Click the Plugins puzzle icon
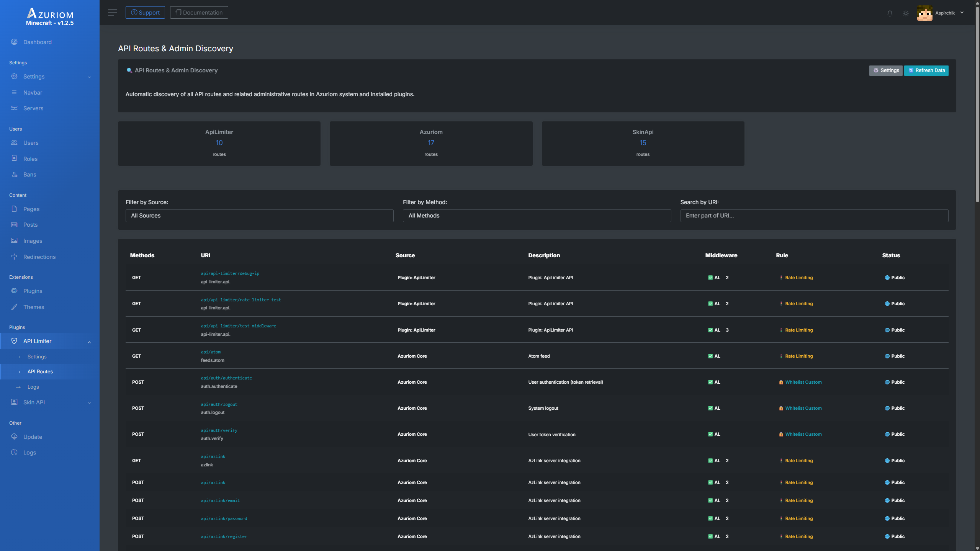The height and width of the screenshot is (551, 980). click(14, 291)
